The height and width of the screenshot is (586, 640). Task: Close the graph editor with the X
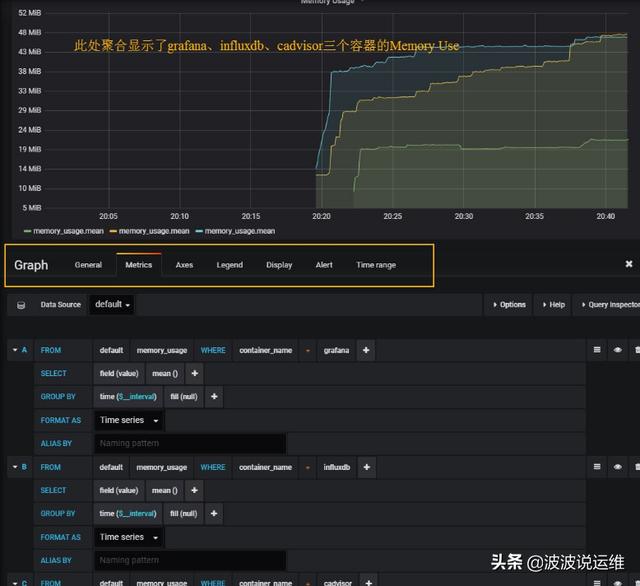coord(629,264)
